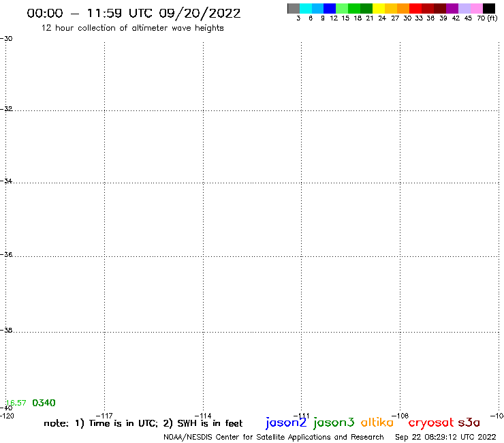Screen dimensions: 504x443
Task: Click the dark red 's3a' legend label
Action: [469, 423]
